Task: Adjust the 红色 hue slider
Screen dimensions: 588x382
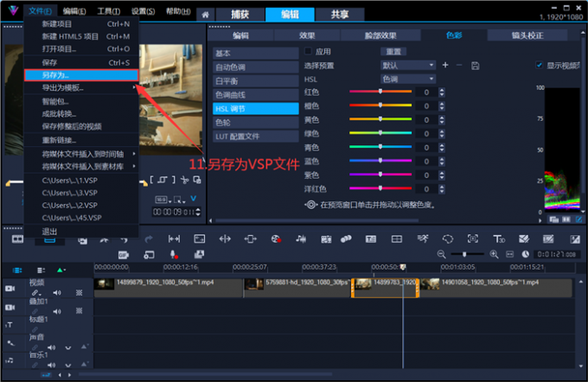Action: coord(380,92)
